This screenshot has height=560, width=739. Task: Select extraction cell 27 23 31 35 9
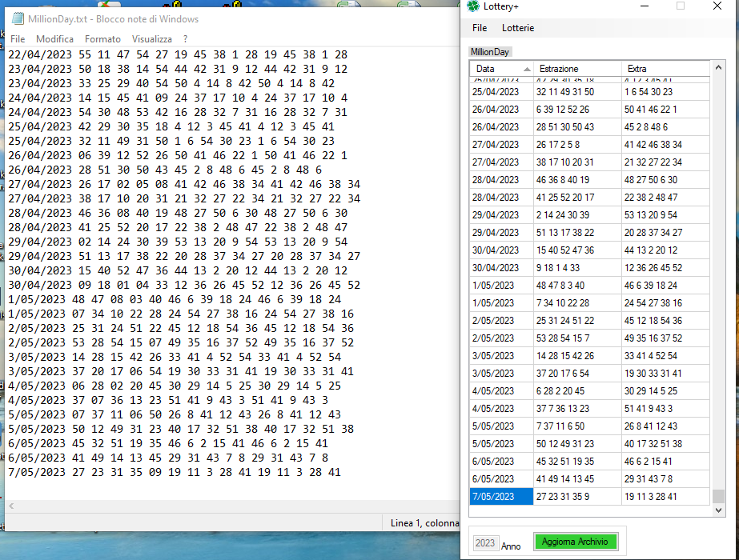tap(577, 497)
